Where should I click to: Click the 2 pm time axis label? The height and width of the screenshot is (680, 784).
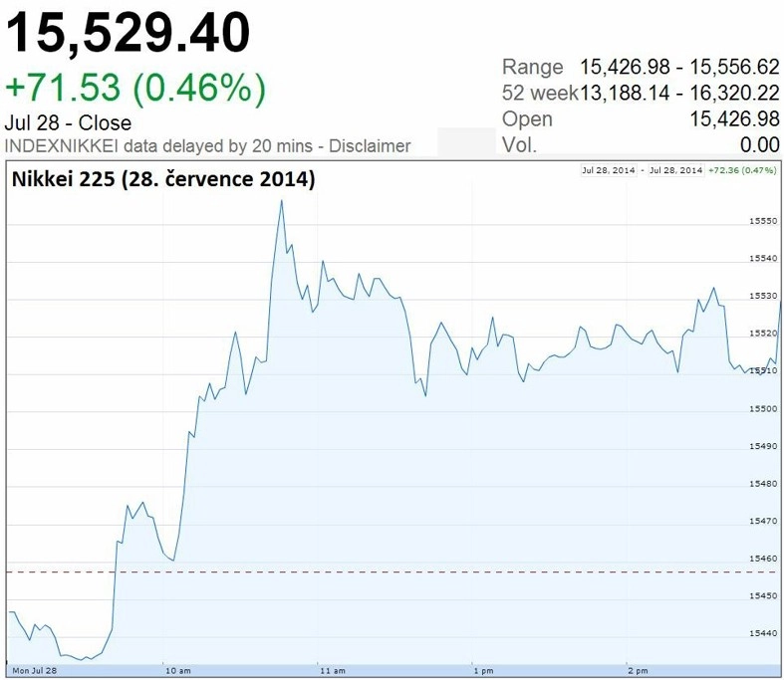point(638,670)
